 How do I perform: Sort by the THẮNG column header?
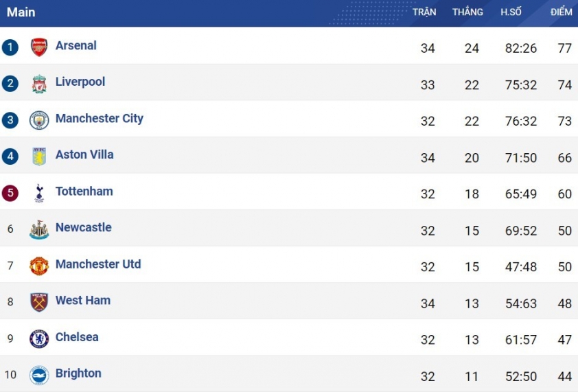tap(467, 12)
